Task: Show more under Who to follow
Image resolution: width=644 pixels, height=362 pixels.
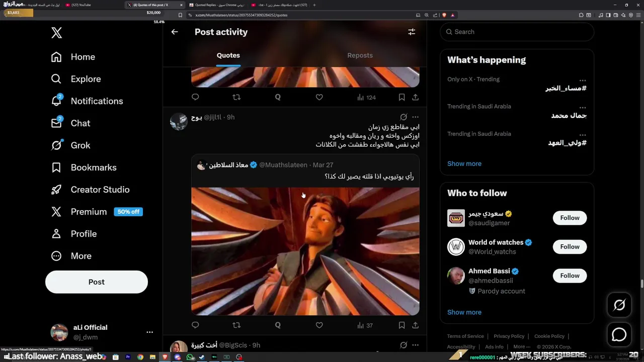Action: coord(464,312)
